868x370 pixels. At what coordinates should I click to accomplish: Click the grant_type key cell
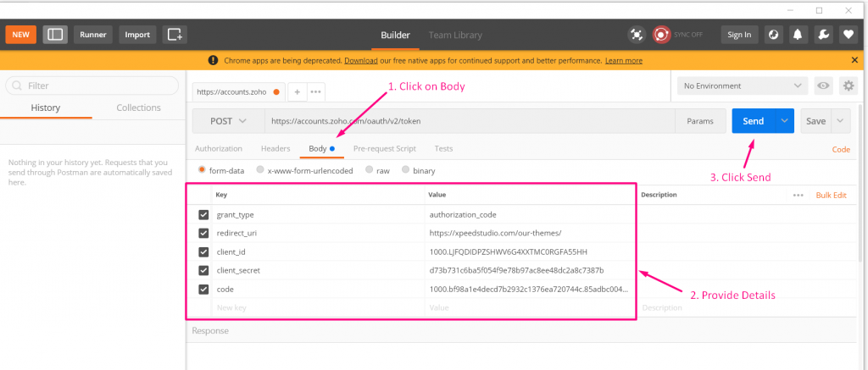[319, 214]
